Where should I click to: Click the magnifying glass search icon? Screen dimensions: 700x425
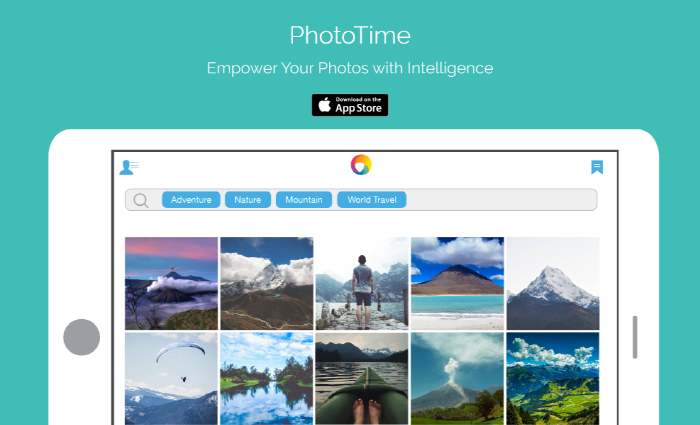(141, 200)
